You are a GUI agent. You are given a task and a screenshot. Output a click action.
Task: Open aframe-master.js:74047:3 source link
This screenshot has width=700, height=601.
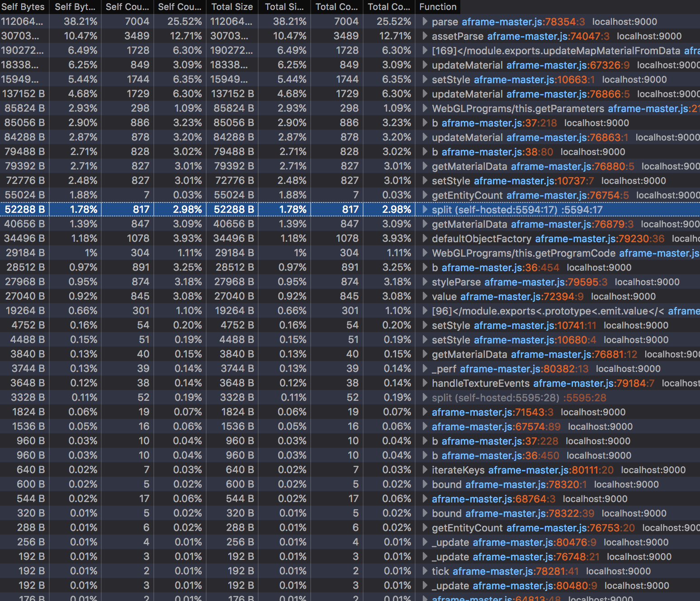tap(548, 36)
